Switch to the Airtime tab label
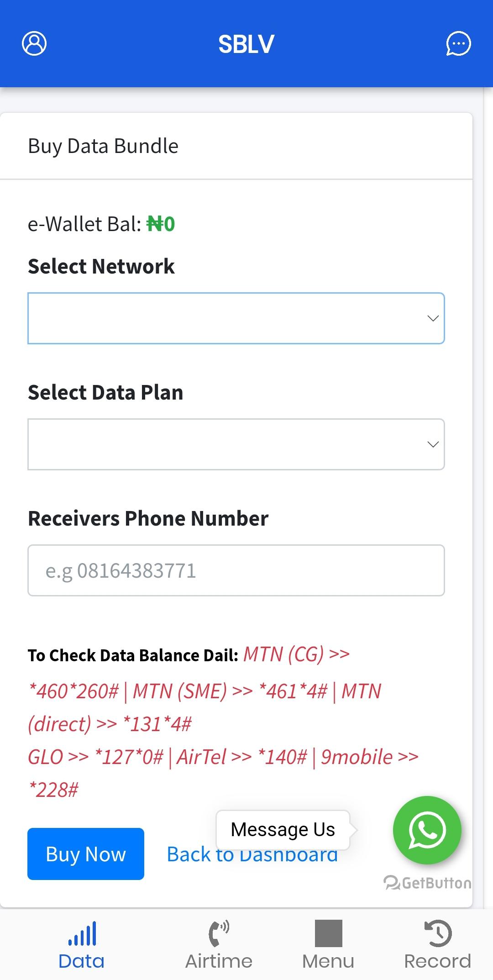This screenshot has height=980, width=493. pos(219,961)
